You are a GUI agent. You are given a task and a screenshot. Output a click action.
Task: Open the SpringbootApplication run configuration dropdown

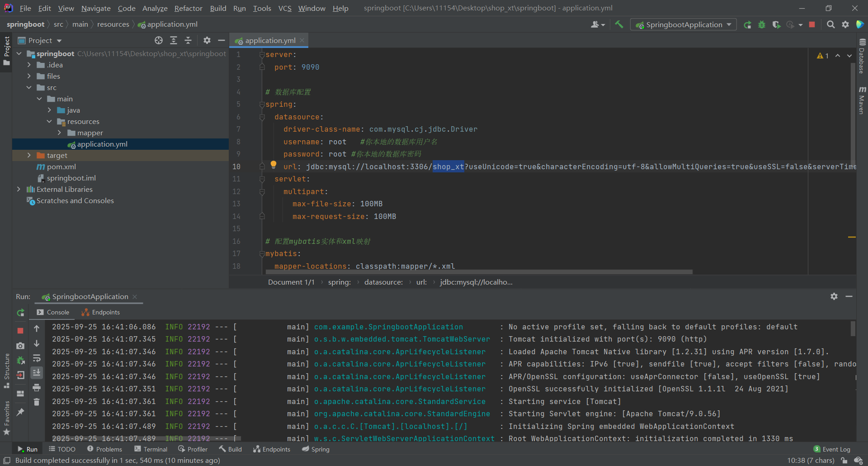(x=684, y=25)
